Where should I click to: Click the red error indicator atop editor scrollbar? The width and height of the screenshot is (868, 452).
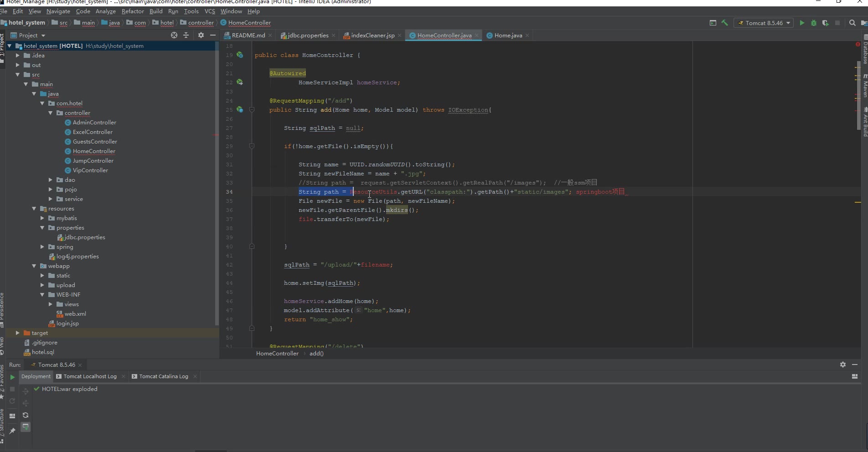[x=858, y=45]
